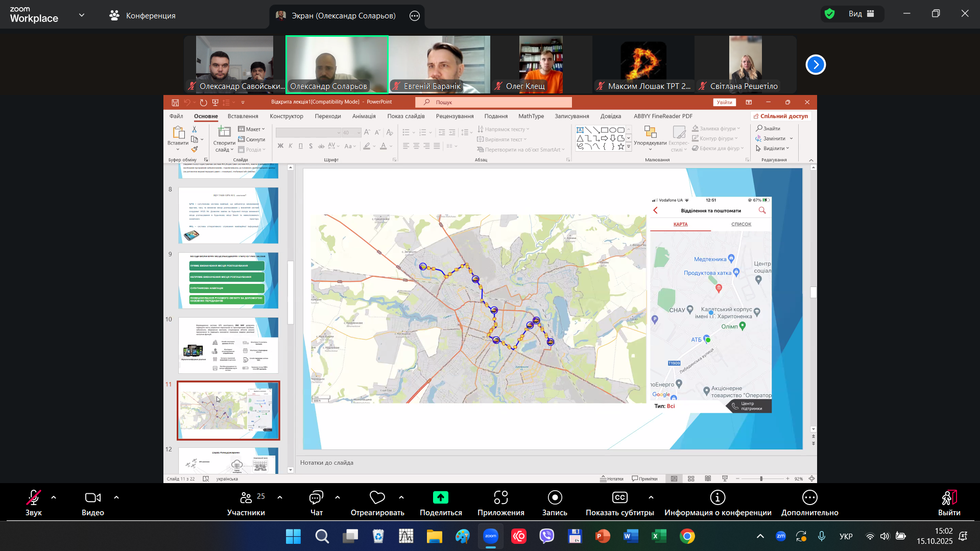980x551 pixels.
Task: Start recording with the Record icon
Action: [555, 498]
